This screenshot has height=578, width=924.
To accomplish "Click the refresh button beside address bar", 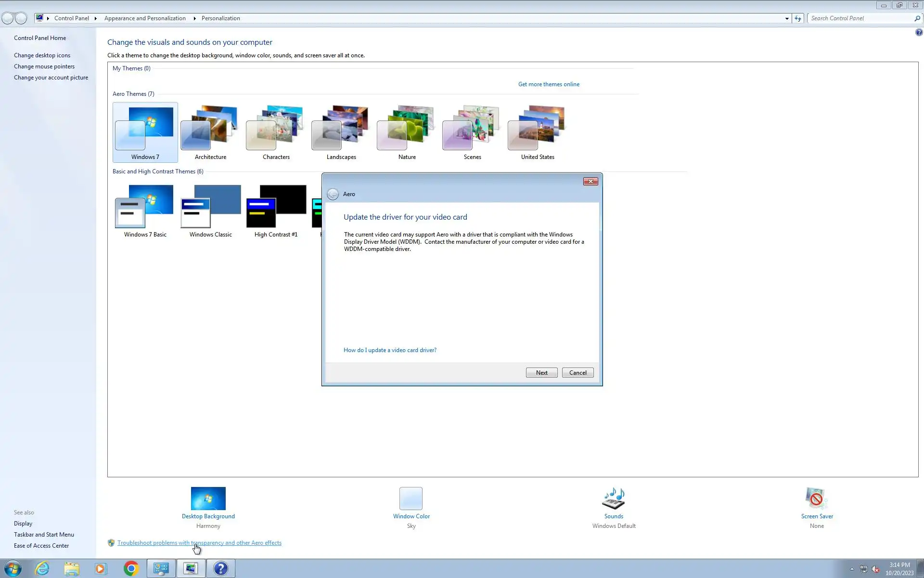I will 798,18.
